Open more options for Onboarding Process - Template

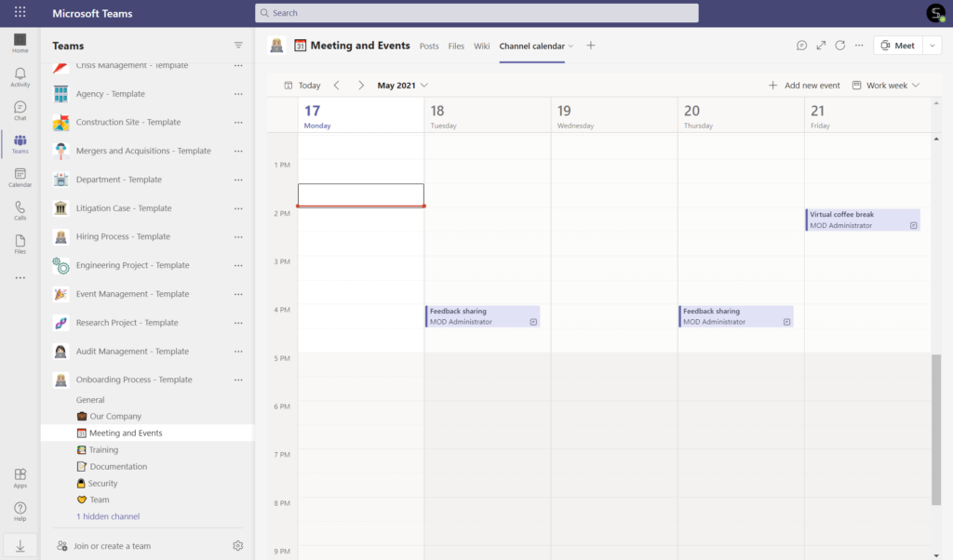point(238,380)
